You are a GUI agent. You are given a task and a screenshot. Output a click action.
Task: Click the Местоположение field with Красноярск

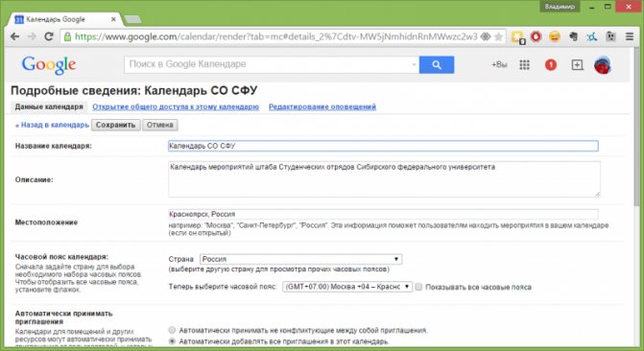383,214
